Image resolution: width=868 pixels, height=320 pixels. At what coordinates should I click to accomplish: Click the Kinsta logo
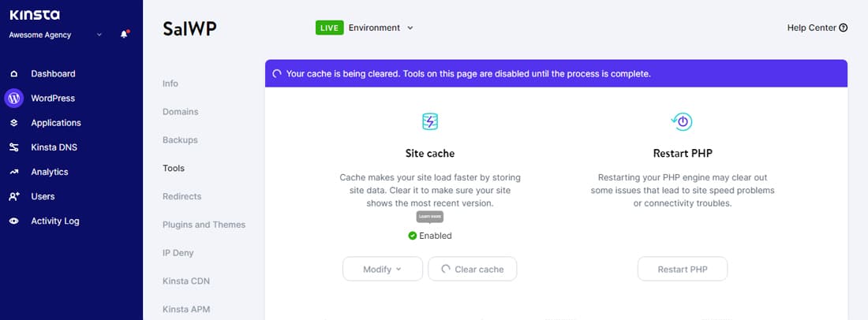point(35,15)
